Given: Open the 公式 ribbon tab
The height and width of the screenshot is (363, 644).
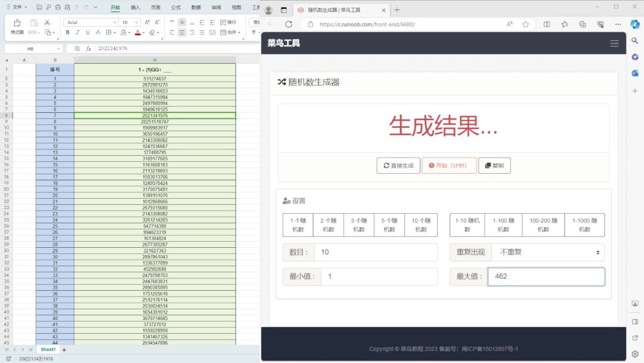Looking at the screenshot, I should pyautogui.click(x=176, y=8).
